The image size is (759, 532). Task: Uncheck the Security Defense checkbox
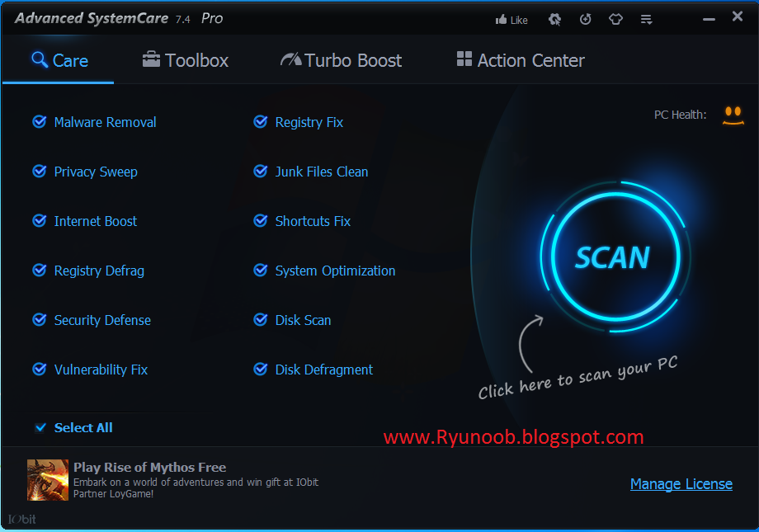point(40,319)
